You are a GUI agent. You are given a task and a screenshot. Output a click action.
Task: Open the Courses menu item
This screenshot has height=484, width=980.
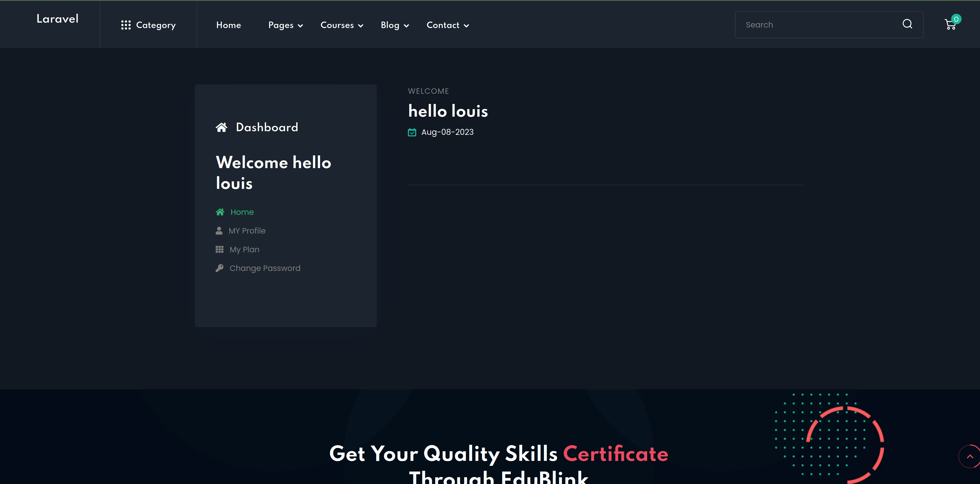coord(337,25)
